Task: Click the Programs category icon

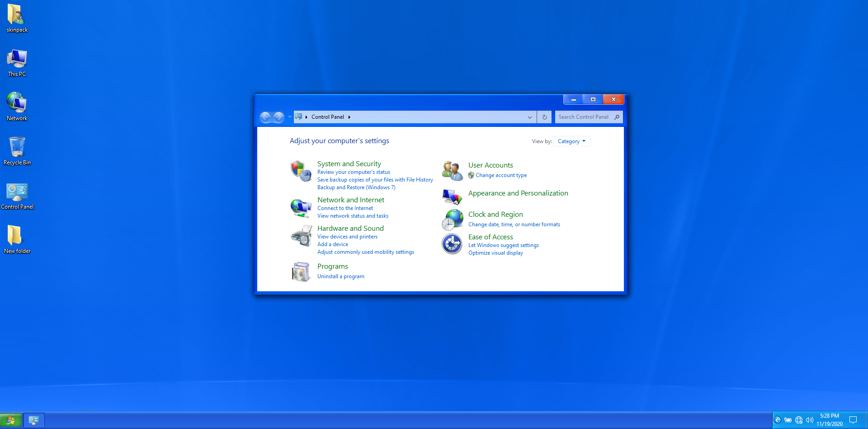Action: pyautogui.click(x=301, y=272)
